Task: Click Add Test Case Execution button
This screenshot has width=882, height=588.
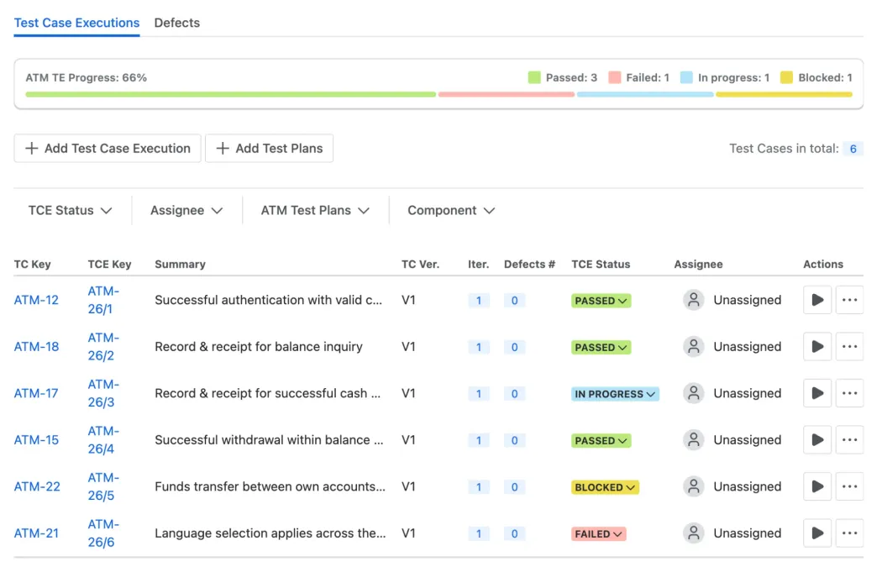Action: 108,149
